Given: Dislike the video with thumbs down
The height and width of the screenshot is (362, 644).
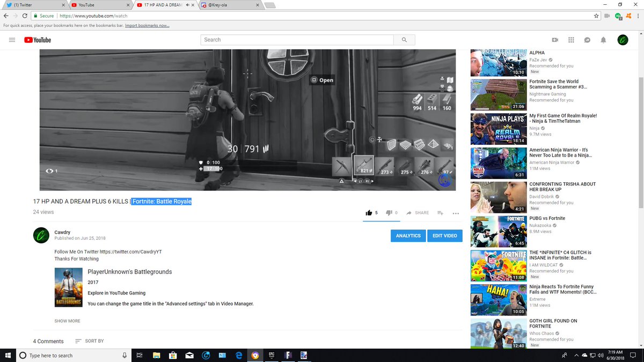Looking at the screenshot, I should (x=389, y=213).
